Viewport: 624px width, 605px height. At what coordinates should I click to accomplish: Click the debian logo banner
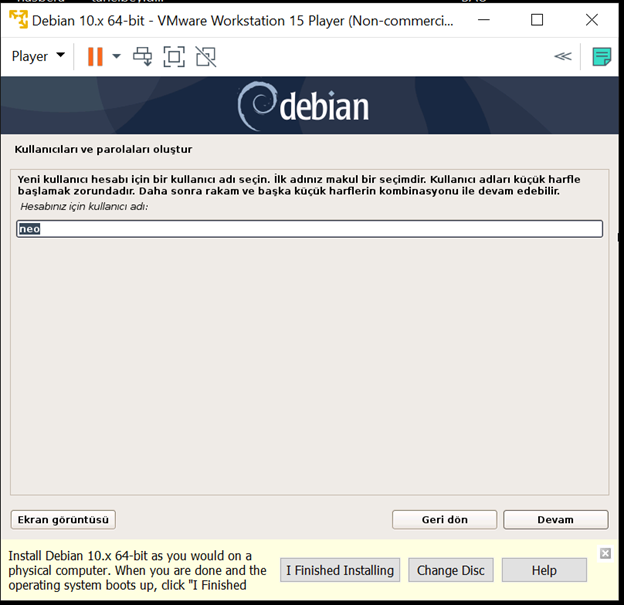click(x=303, y=106)
